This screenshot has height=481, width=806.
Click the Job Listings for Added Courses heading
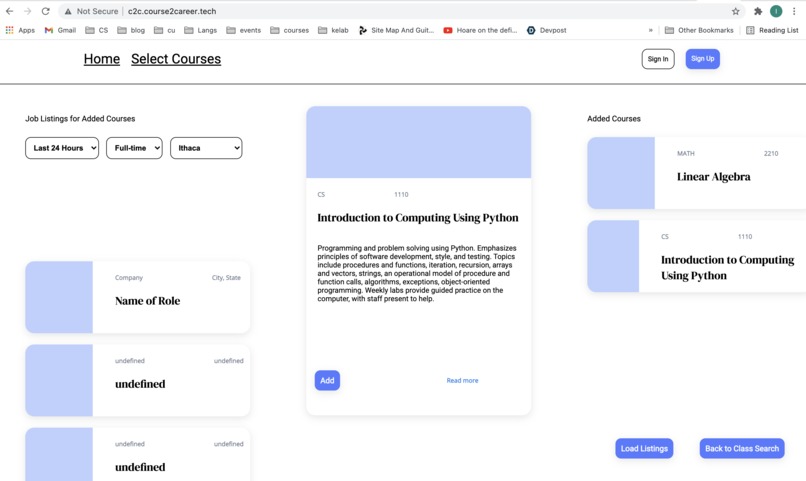pyautogui.click(x=80, y=119)
